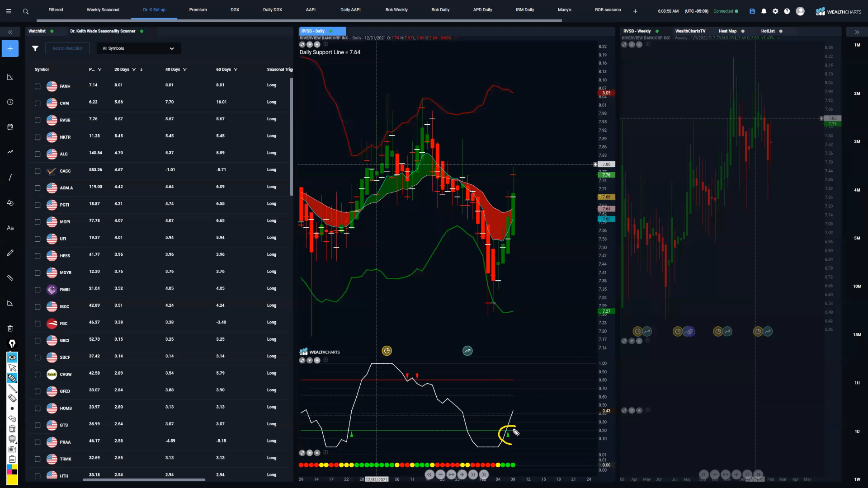Click the search magnifier icon
The width and height of the screenshot is (868, 488).
[x=26, y=11]
